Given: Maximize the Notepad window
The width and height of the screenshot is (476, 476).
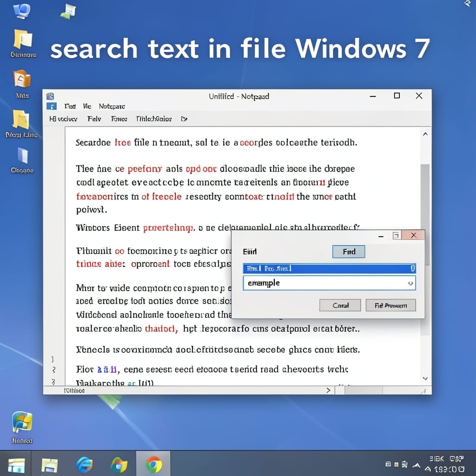Looking at the screenshot, I should point(397,96).
